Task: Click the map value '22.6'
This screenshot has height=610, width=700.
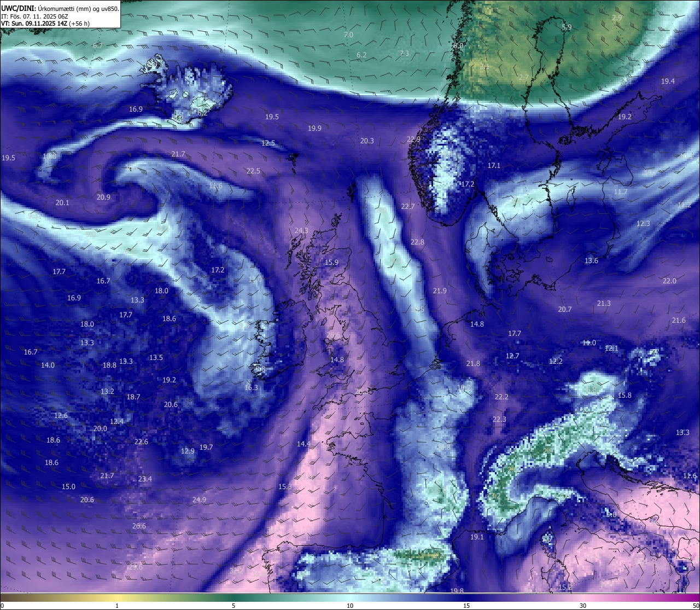Action: pyautogui.click(x=141, y=441)
